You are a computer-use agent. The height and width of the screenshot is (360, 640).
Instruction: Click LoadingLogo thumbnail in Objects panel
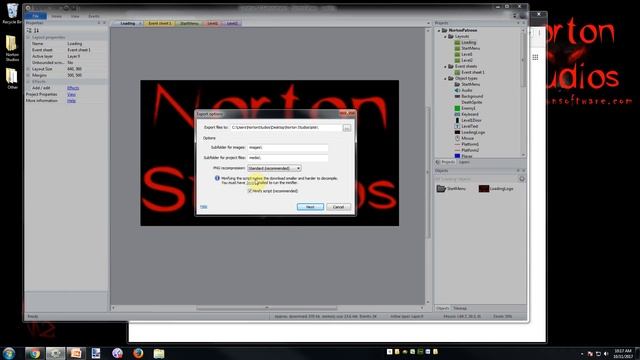(x=484, y=189)
